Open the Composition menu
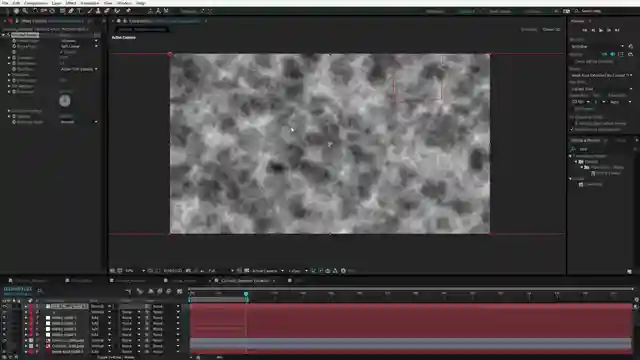 pos(36,3)
